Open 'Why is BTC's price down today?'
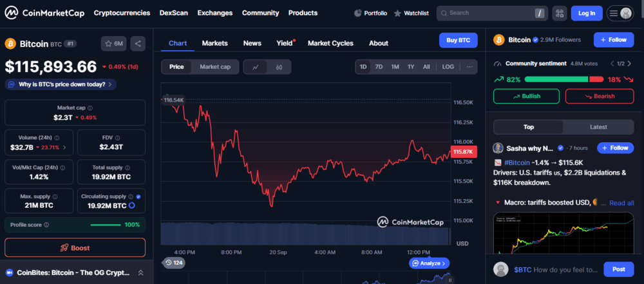Screen dimensions: 644x284 click(61, 84)
